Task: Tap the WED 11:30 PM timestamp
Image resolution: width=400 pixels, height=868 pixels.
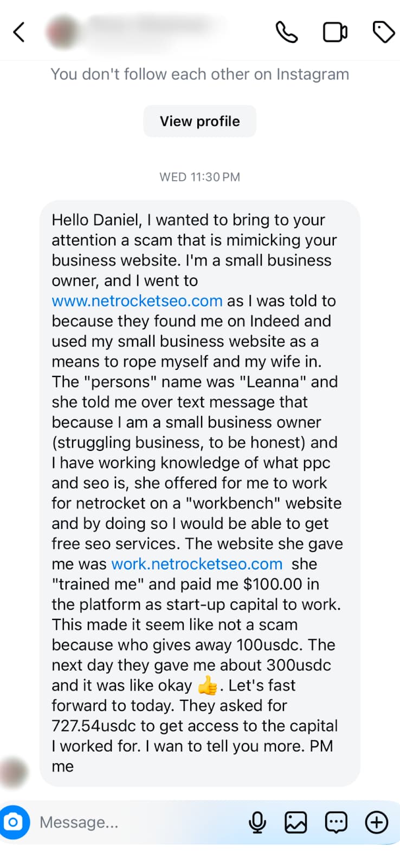Action: [199, 177]
